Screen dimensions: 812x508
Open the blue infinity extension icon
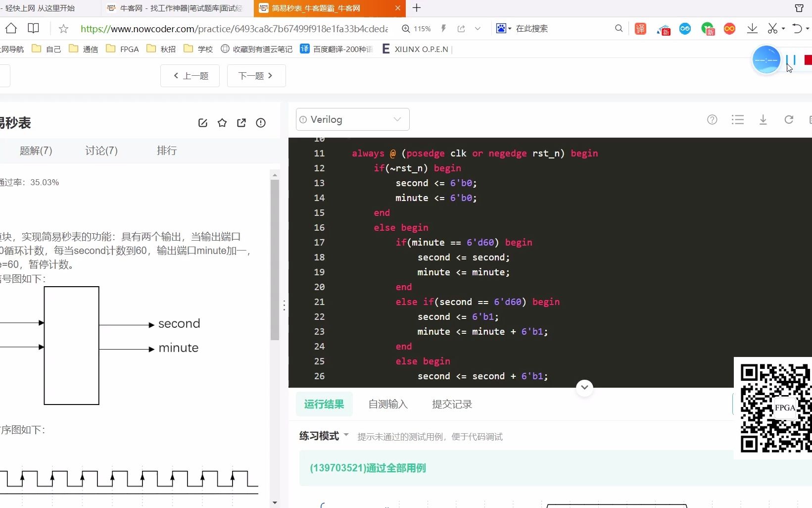685,29
